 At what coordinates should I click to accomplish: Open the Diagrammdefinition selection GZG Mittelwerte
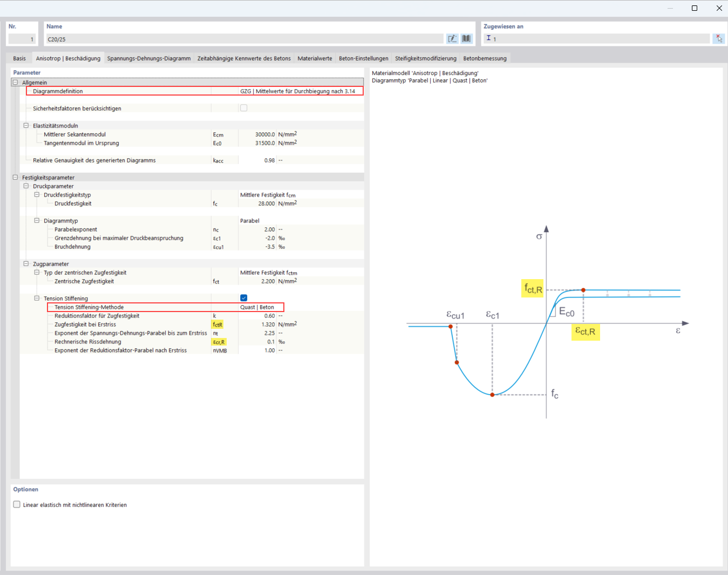pos(298,91)
